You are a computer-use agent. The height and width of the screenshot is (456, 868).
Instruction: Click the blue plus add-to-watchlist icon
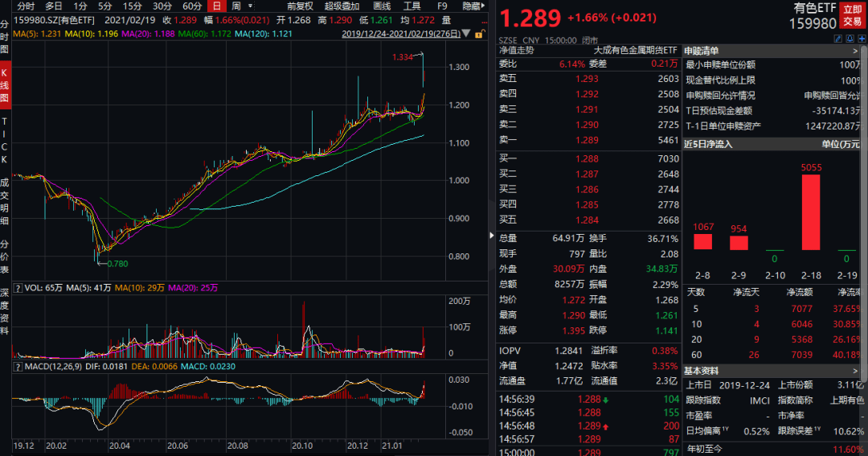(862, 39)
